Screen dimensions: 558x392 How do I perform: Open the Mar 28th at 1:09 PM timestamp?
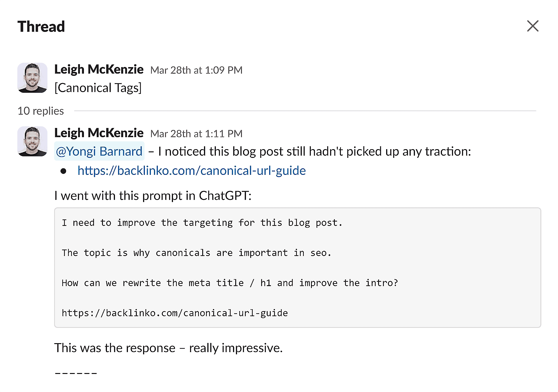tap(196, 70)
